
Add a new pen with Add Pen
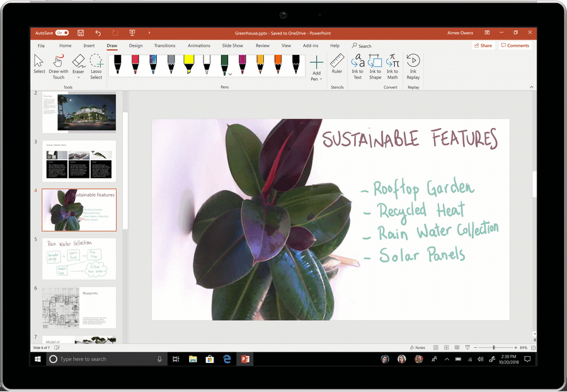[316, 65]
